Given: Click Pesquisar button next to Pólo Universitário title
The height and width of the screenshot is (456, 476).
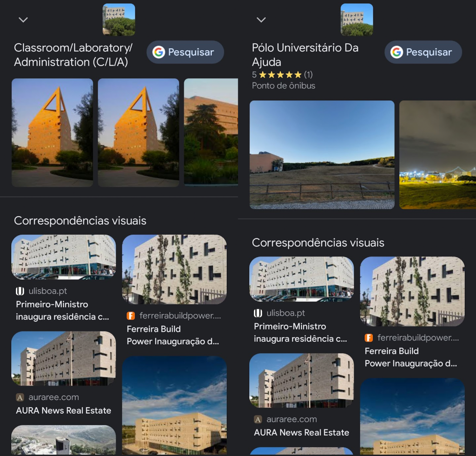Looking at the screenshot, I should click(423, 52).
